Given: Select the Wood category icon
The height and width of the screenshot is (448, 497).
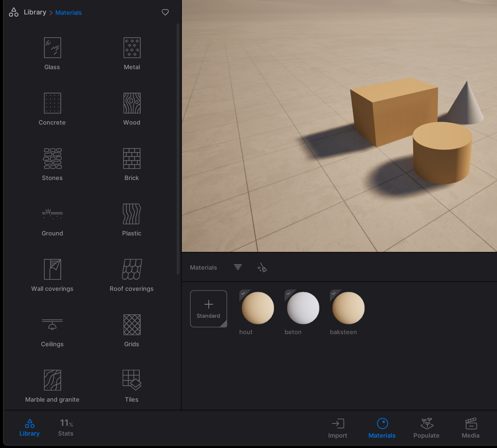Looking at the screenshot, I should [x=132, y=103].
